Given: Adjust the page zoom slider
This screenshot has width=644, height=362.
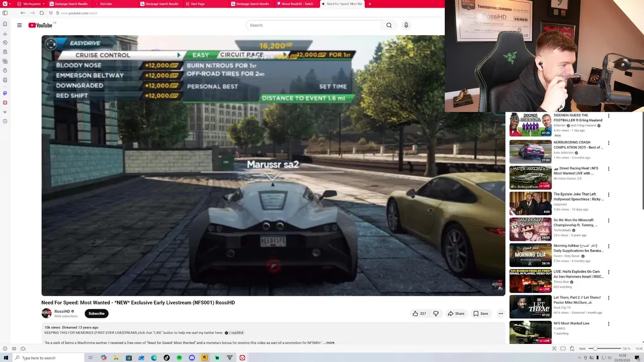Looking at the screenshot, I should pos(605,348).
